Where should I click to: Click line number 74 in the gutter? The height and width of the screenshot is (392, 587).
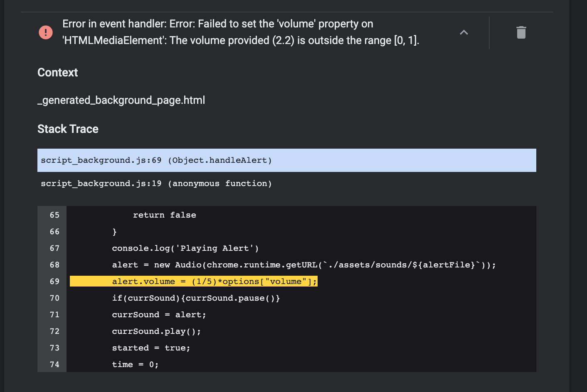pos(54,365)
